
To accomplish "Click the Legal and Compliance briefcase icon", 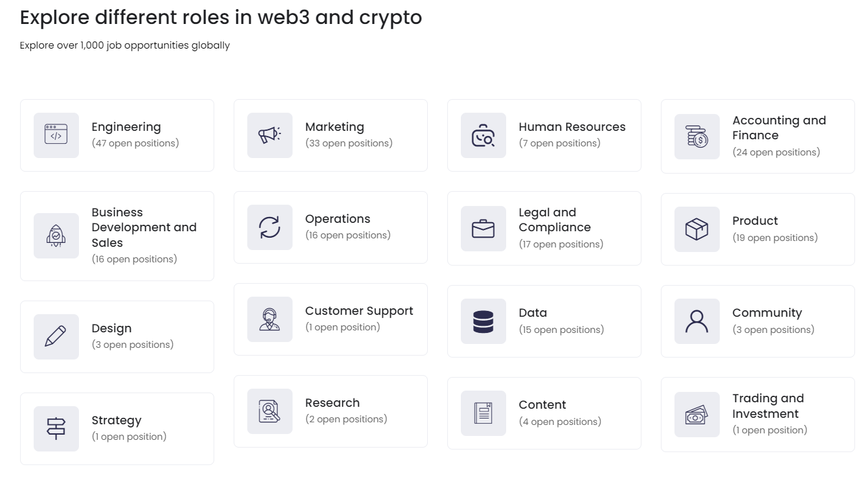I will [x=483, y=227].
